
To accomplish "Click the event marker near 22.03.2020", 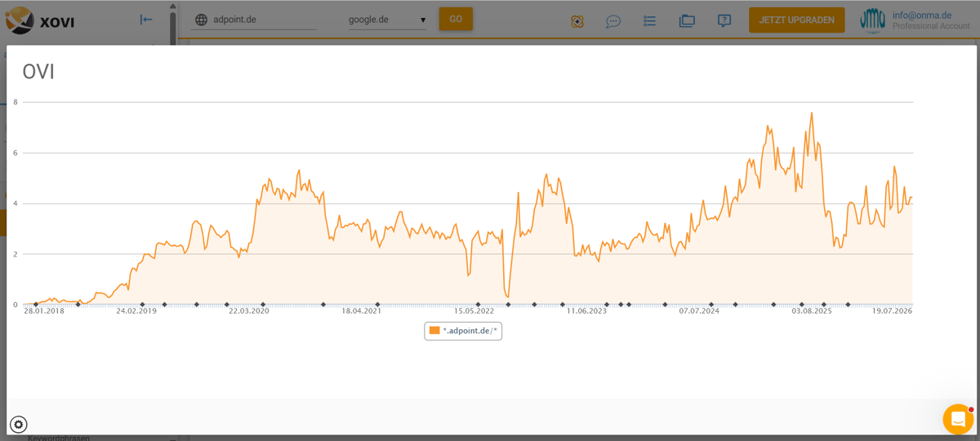I will point(263,305).
